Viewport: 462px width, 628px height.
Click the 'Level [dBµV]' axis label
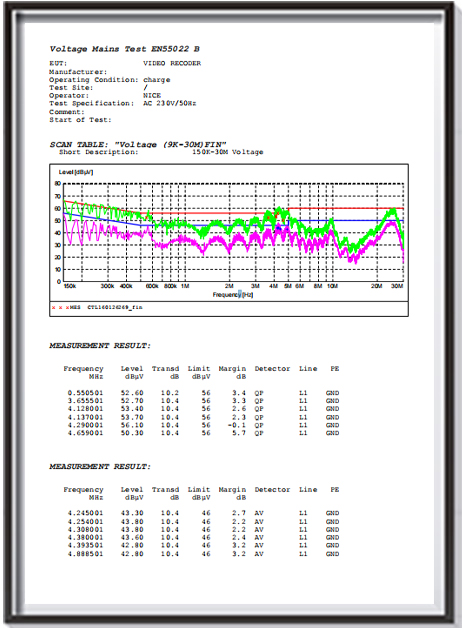[x=76, y=172]
